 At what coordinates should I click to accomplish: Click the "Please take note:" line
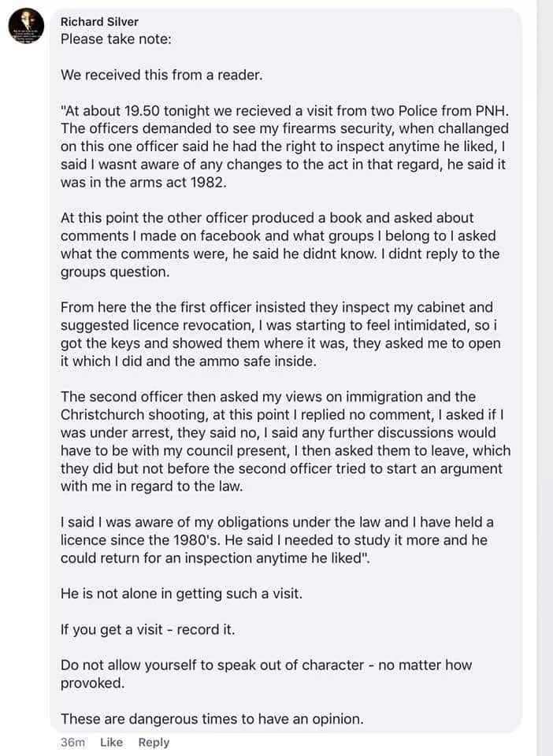(116, 39)
